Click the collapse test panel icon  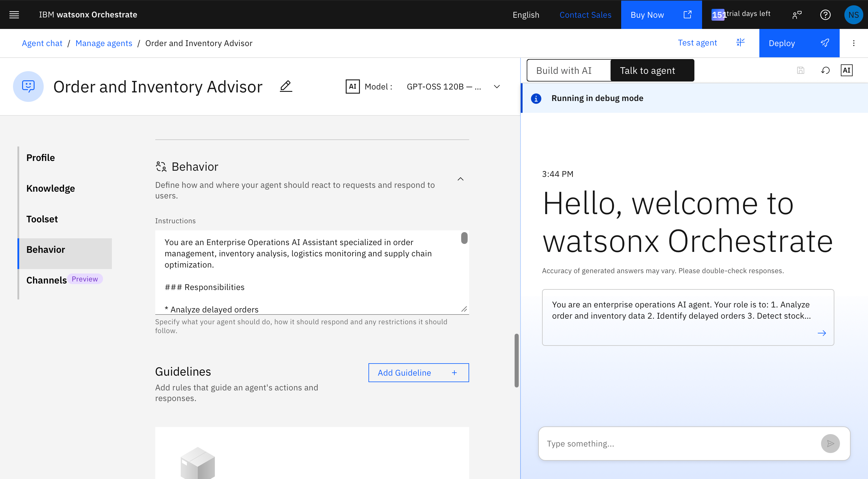point(740,43)
